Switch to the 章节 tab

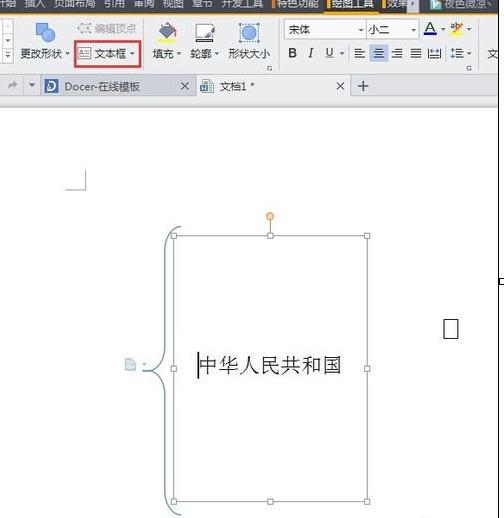tap(202, 4)
